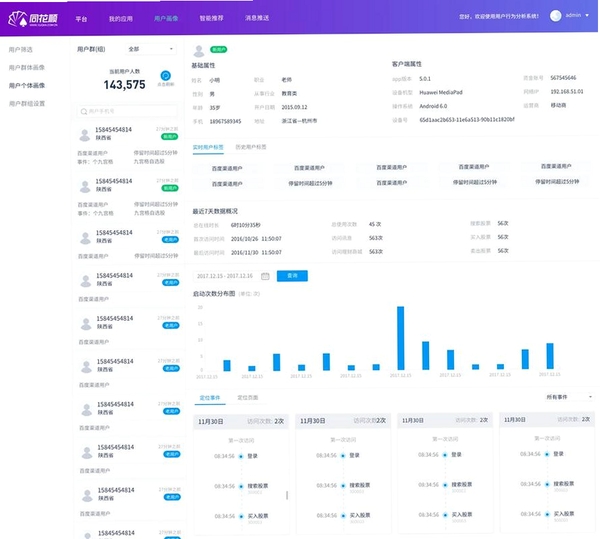The width and height of the screenshot is (600, 539).
Task: Select first user avatar in the list
Action: point(84,135)
